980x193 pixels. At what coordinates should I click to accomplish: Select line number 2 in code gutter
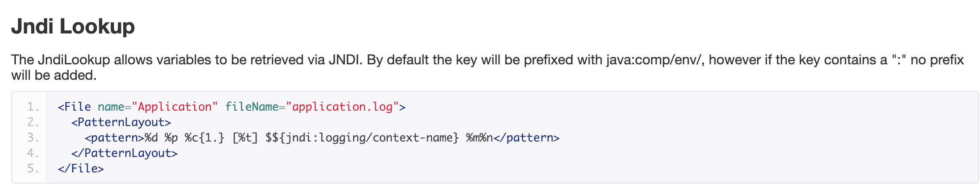tap(33, 122)
